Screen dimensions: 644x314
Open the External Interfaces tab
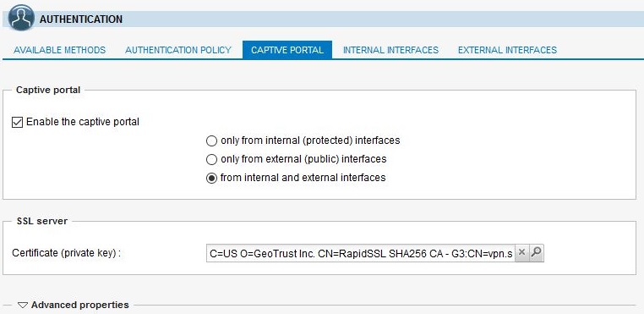(x=507, y=50)
